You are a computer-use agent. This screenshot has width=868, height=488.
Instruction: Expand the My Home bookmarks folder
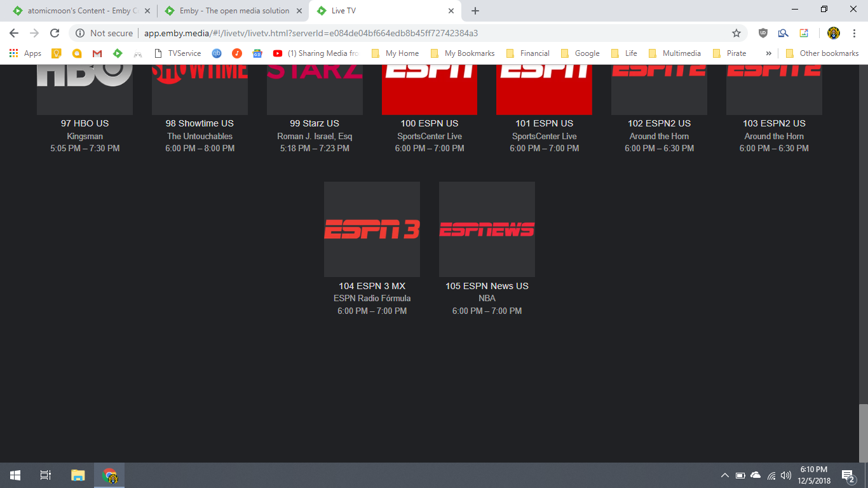click(395, 53)
